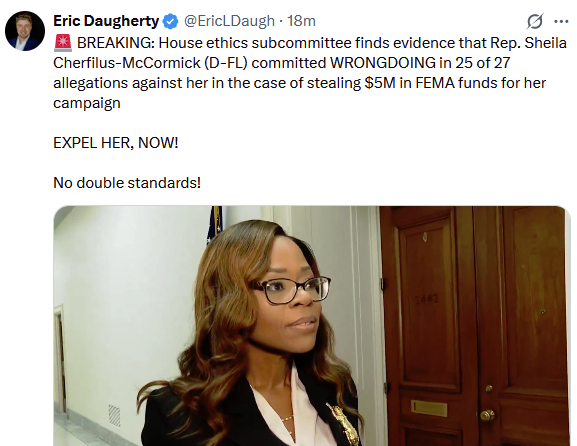Click the $5M amount in the tweet

380,83
